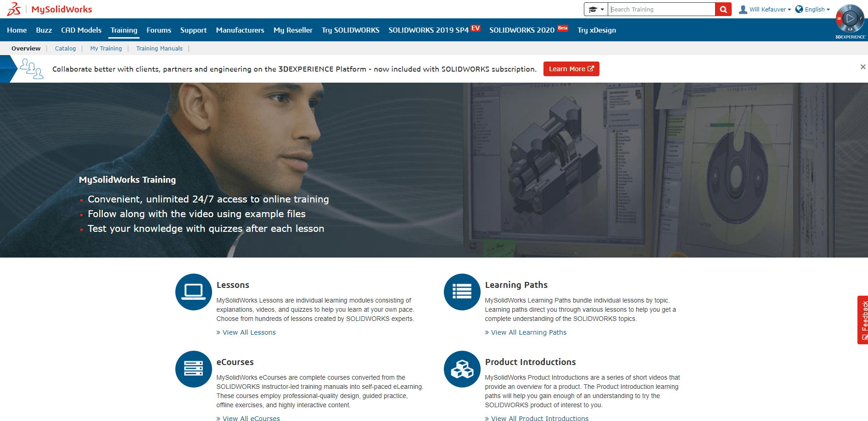Click the 3DEXPERIENCE compass icon
Image resolution: width=868 pixels, height=421 pixels.
coord(850,18)
